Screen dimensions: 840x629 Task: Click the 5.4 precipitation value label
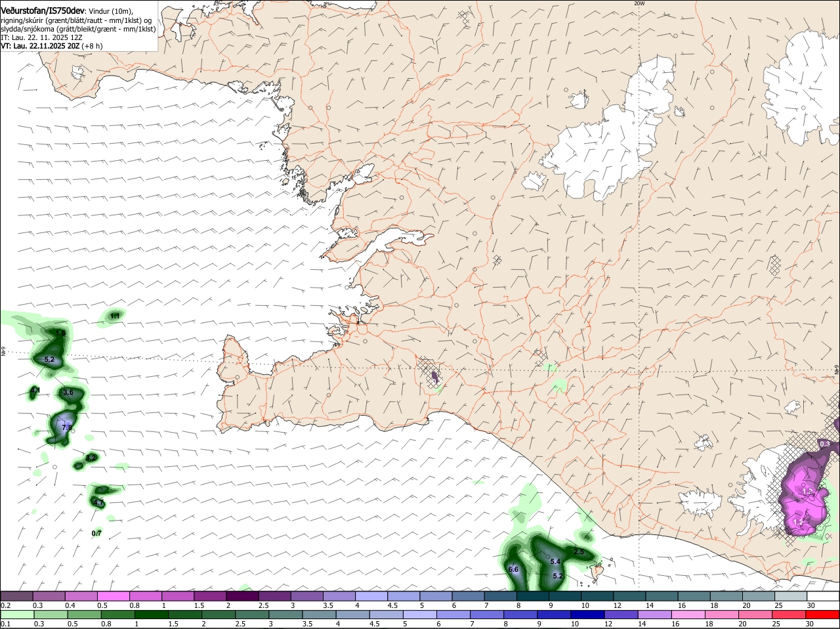(x=555, y=561)
